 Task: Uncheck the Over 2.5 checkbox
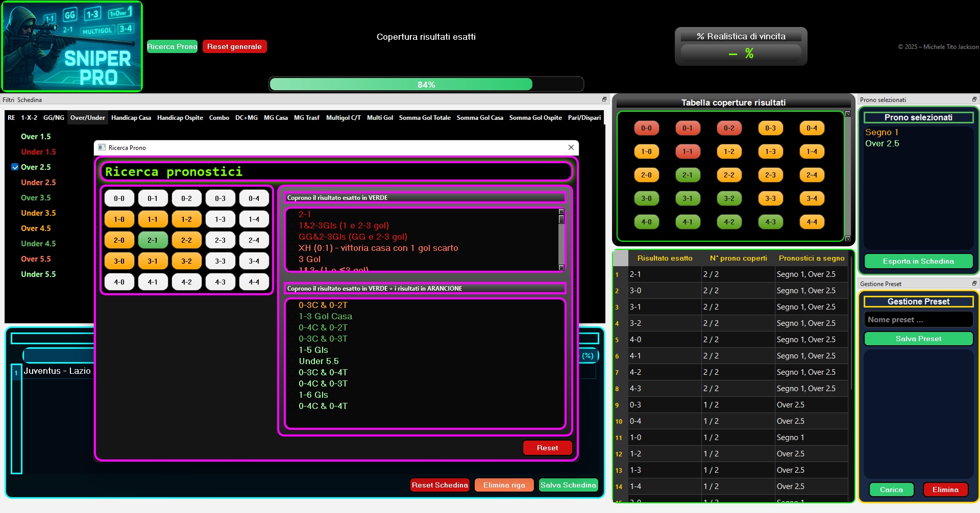[x=15, y=167]
